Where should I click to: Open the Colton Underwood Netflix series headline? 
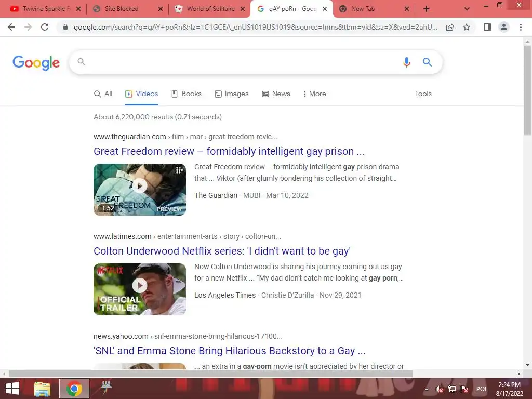222,251
